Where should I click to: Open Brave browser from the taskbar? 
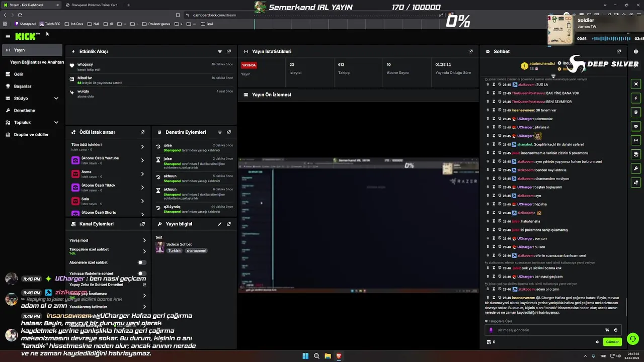point(339,356)
